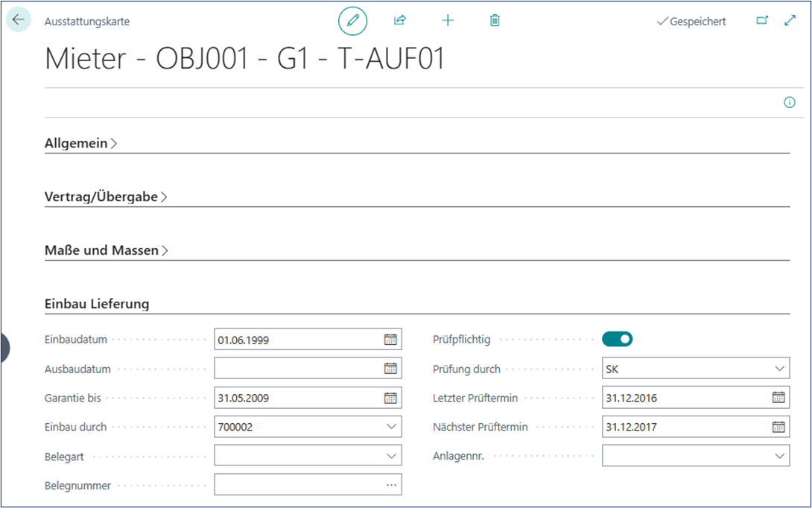Screen dimensions: 812x508
Task: Click the trash delete icon
Action: (x=495, y=21)
